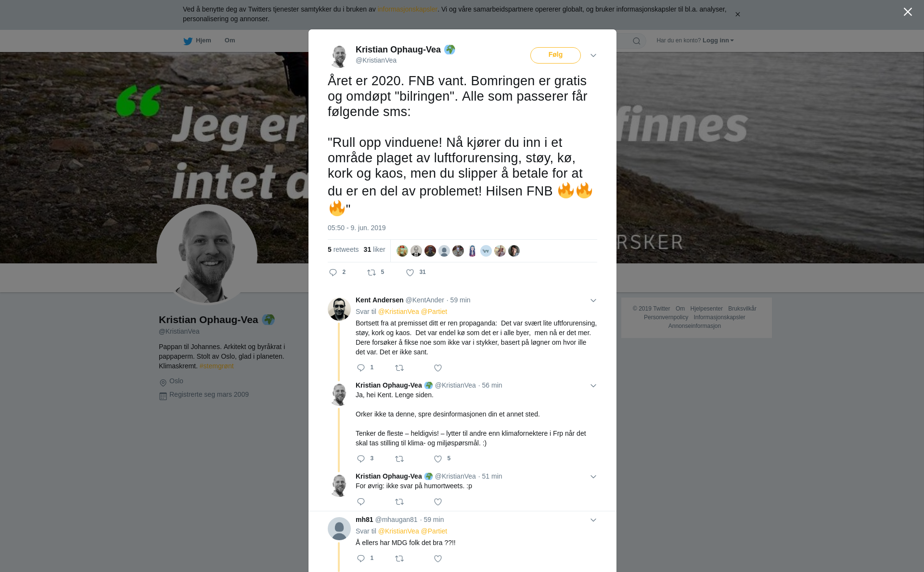The height and width of the screenshot is (572, 924).
Task: Show the 31 liker list
Action: pos(374,249)
